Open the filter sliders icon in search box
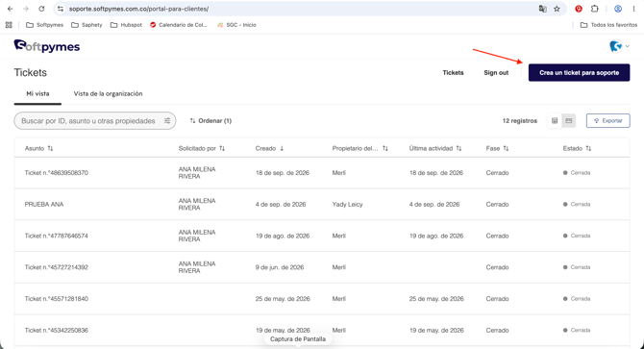This screenshot has width=644, height=349. pos(167,121)
